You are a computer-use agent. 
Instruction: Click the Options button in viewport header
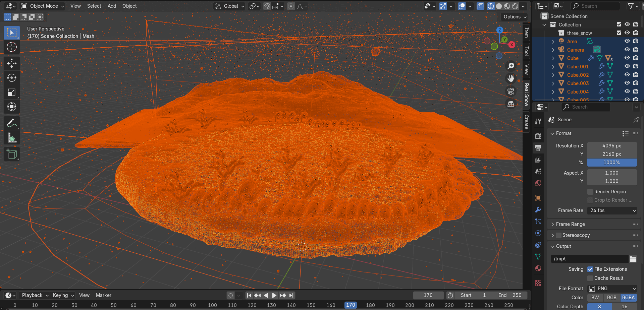515,17
